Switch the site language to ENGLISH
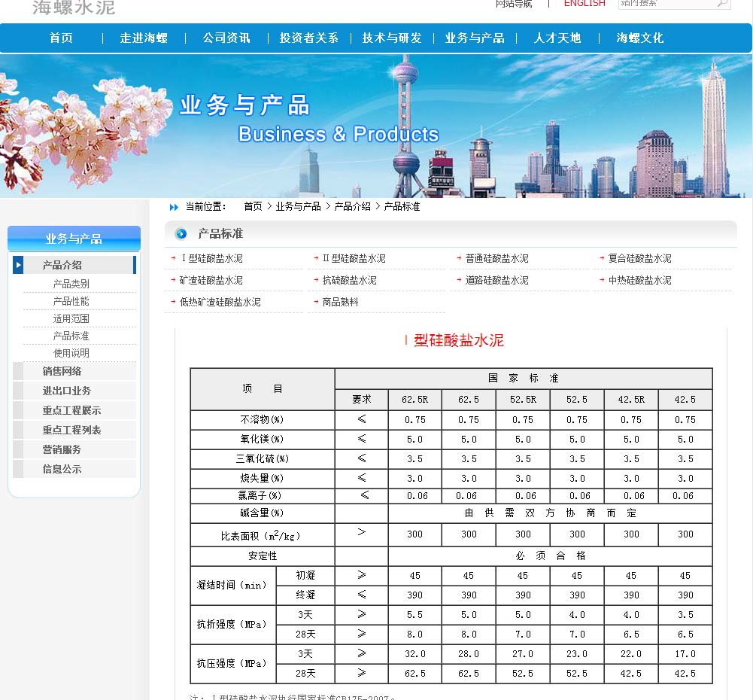Viewport: 753px width, 700px height. [584, 4]
